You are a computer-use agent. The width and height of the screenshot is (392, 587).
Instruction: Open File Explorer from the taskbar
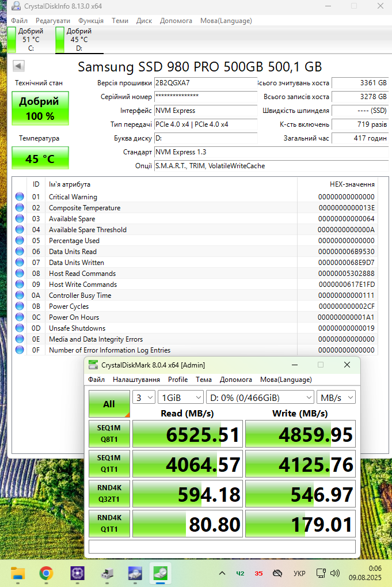[18, 573]
